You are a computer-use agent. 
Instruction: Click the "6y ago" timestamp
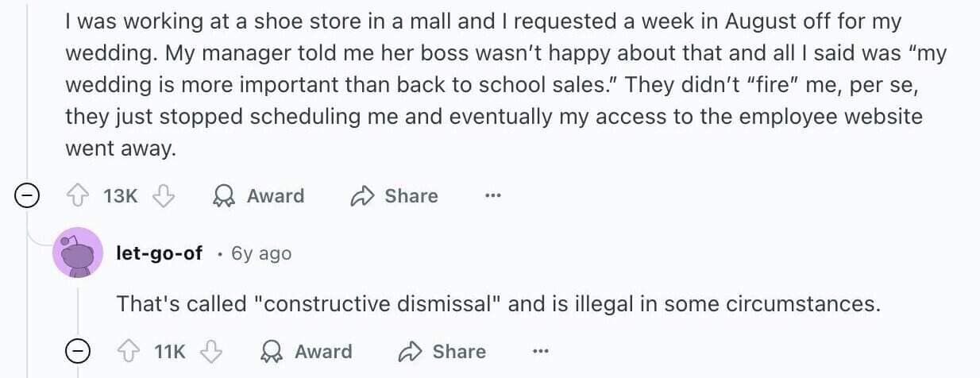pyautogui.click(x=260, y=253)
